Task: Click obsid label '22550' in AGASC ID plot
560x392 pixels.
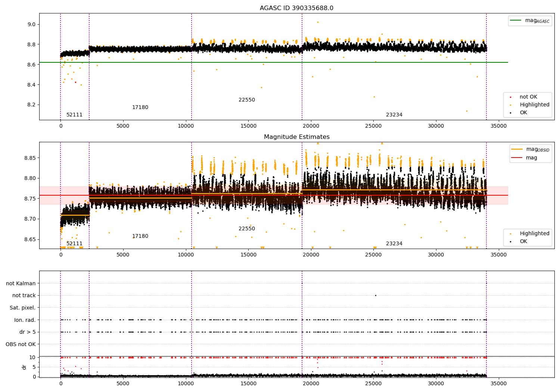Action: [x=247, y=100]
